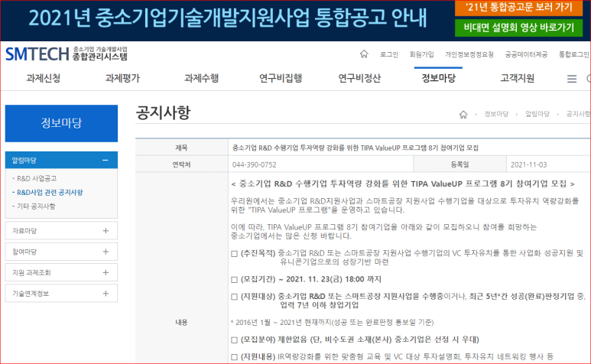
Task: Open the 고객지원 menu
Action: click(x=517, y=78)
